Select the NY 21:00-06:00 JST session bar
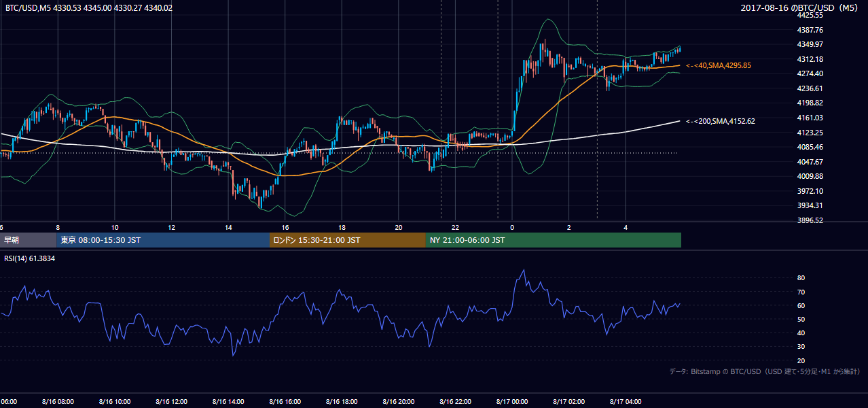Viewport: 868px width, 408px height. (554, 240)
